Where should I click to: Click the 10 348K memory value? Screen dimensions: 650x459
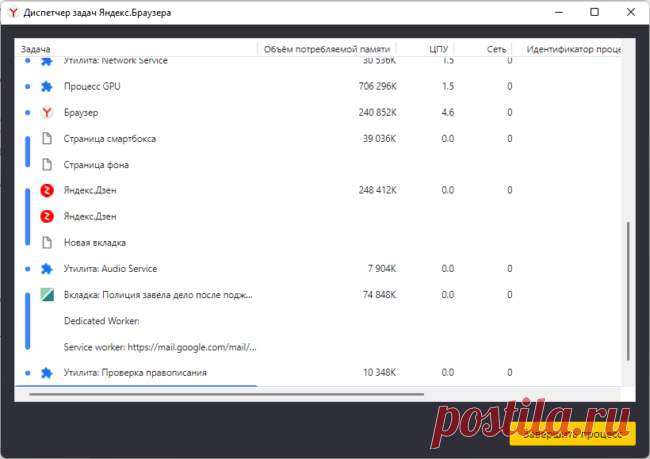coord(379,373)
